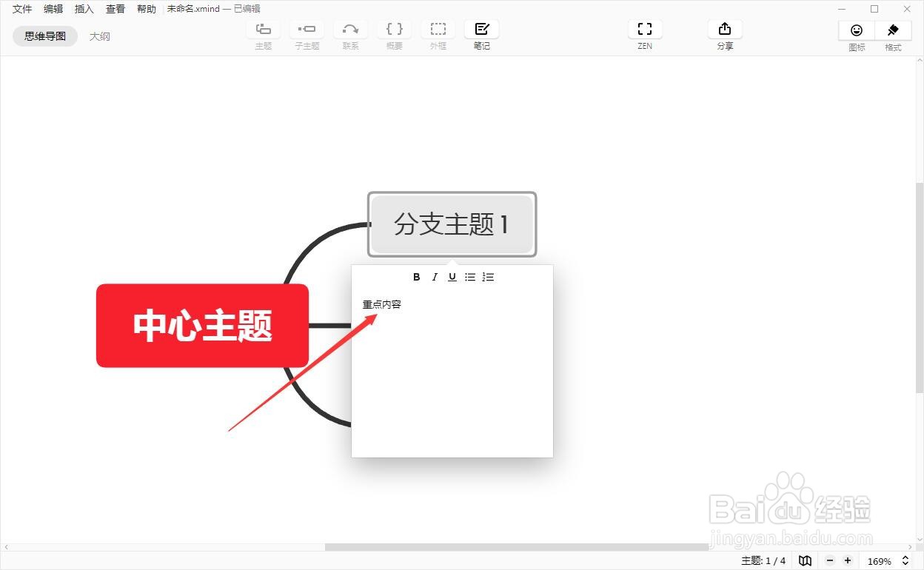
Task: Toggle bold formatting in the note editor
Action: point(416,277)
